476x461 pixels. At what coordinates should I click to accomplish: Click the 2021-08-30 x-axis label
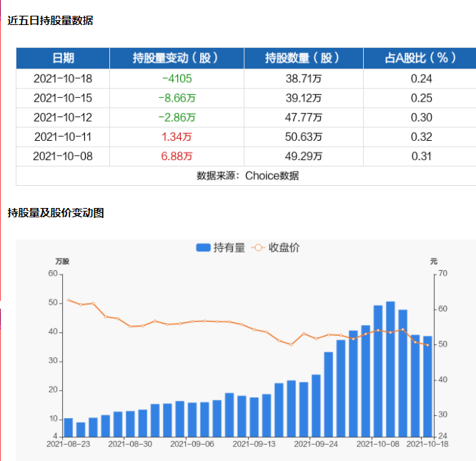point(130,445)
